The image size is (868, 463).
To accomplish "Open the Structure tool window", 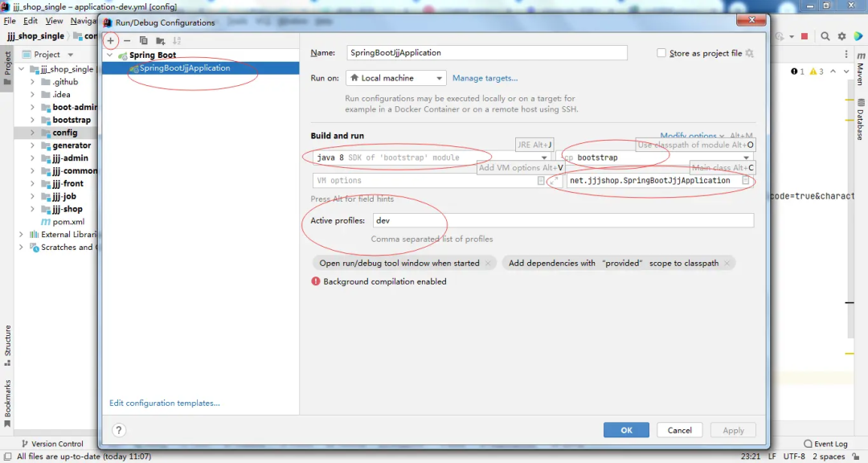I will click(8, 345).
